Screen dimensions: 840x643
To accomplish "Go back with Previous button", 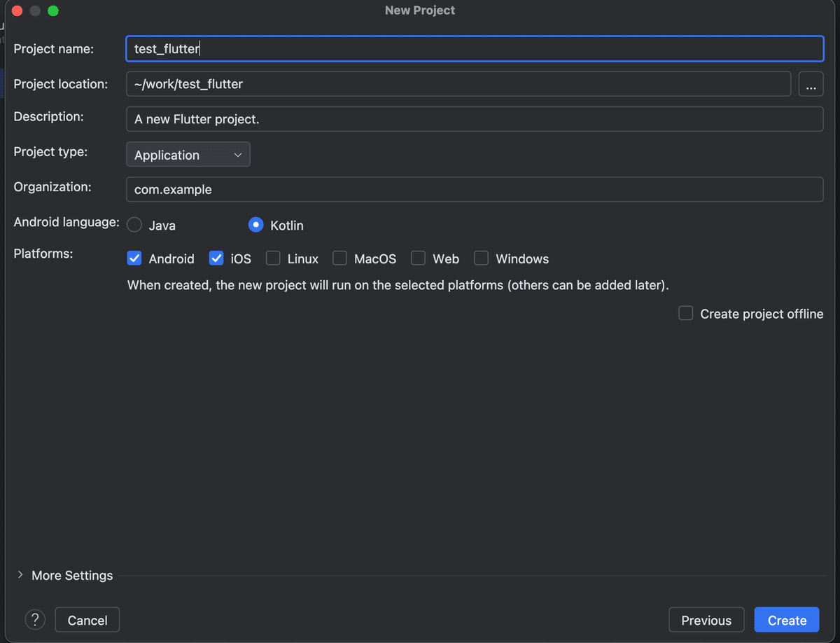I will (706, 620).
